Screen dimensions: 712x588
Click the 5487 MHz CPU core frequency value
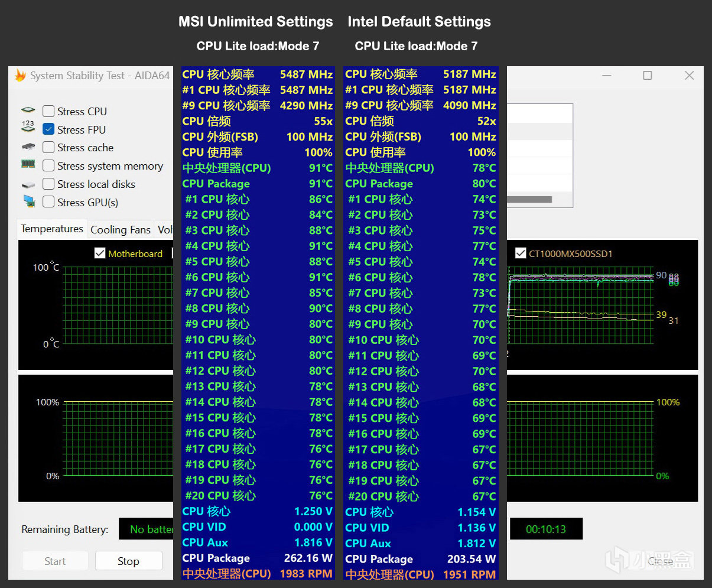(x=306, y=74)
